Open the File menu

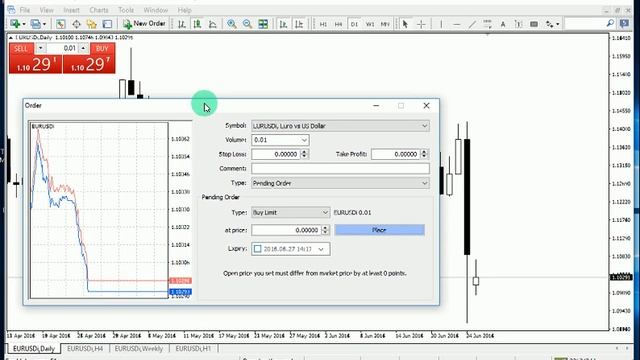point(24,10)
